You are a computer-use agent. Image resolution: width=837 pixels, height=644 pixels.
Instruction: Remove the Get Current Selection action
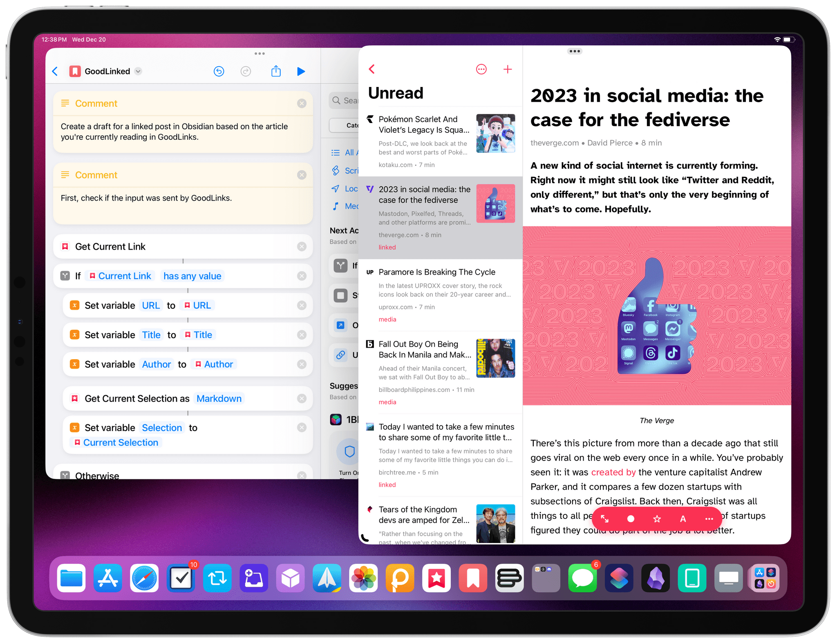302,398
